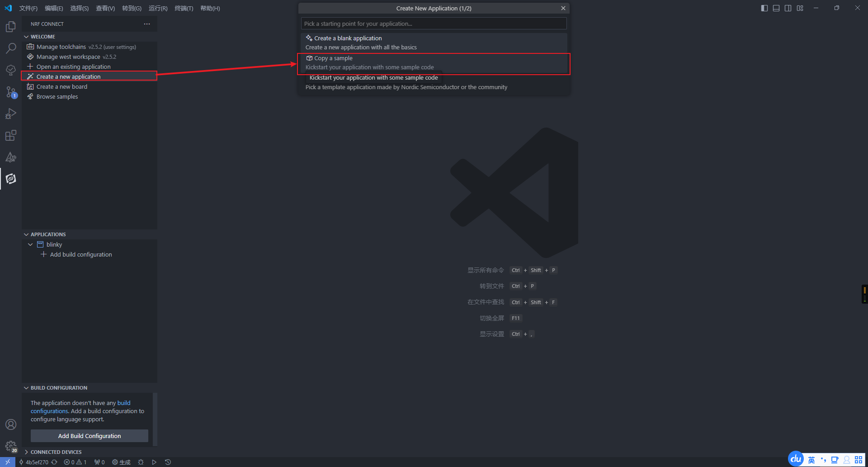Focus the starting point search input field
The image size is (868, 467).
point(434,24)
